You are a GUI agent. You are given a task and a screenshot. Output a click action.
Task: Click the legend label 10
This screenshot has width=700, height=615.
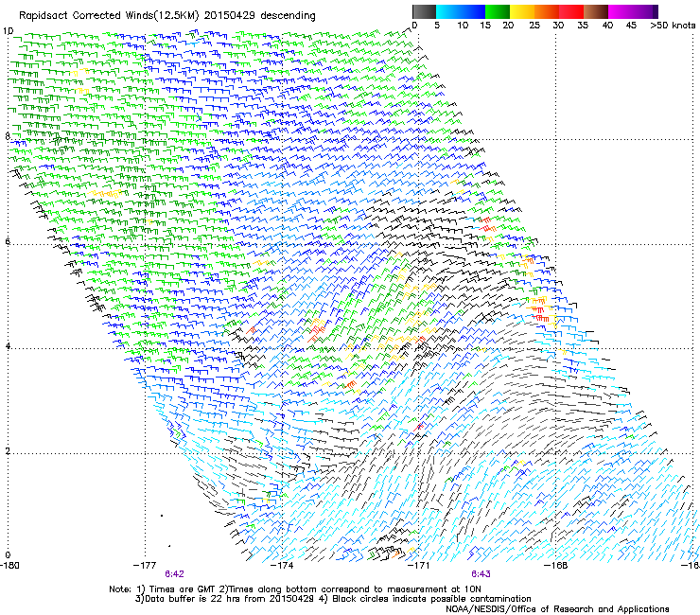tap(462, 26)
